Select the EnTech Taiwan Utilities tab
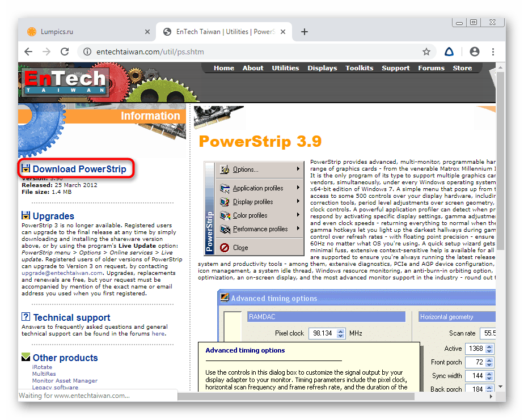This screenshot has height=420, width=524. (x=225, y=32)
